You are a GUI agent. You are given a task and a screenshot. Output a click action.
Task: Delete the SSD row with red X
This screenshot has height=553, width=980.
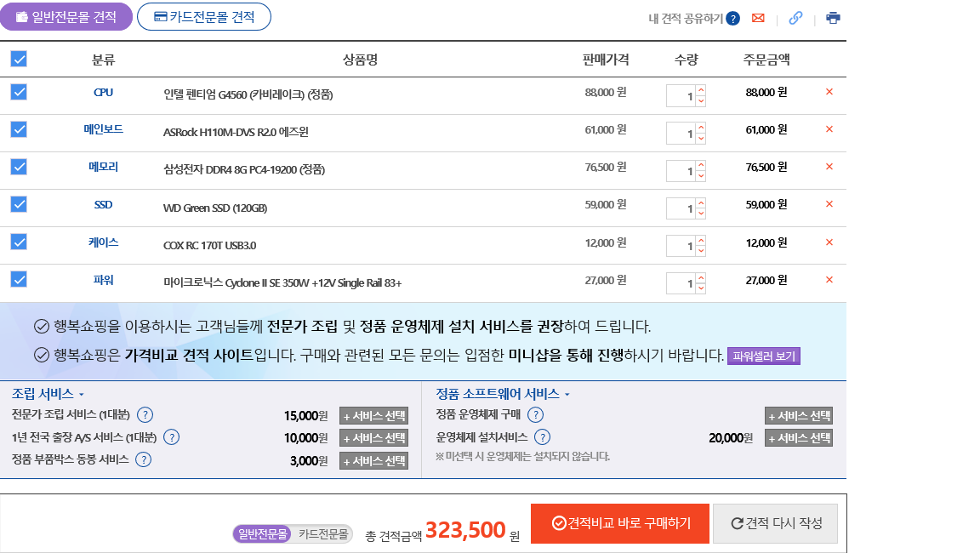[x=829, y=204]
